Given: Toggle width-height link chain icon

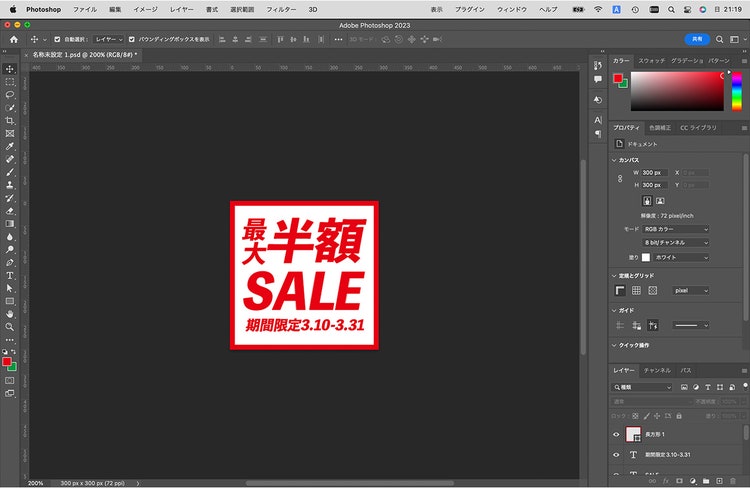Looking at the screenshot, I should [x=620, y=178].
